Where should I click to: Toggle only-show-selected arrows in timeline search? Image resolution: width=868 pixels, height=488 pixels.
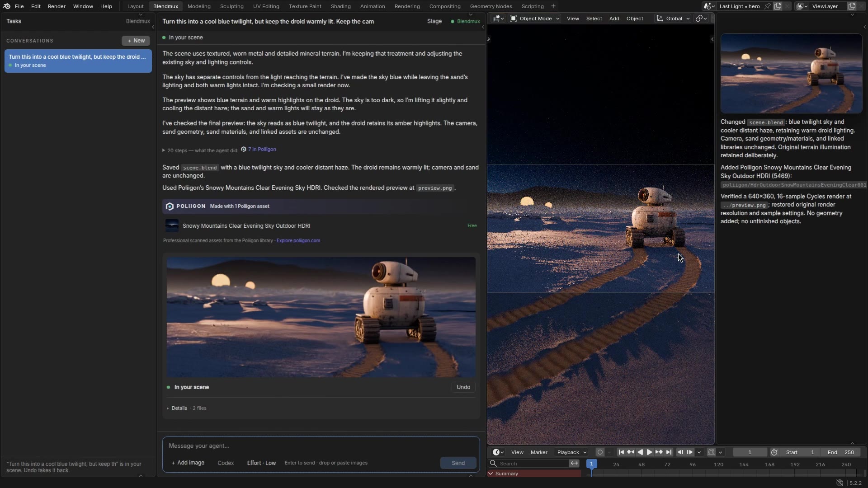pyautogui.click(x=574, y=464)
